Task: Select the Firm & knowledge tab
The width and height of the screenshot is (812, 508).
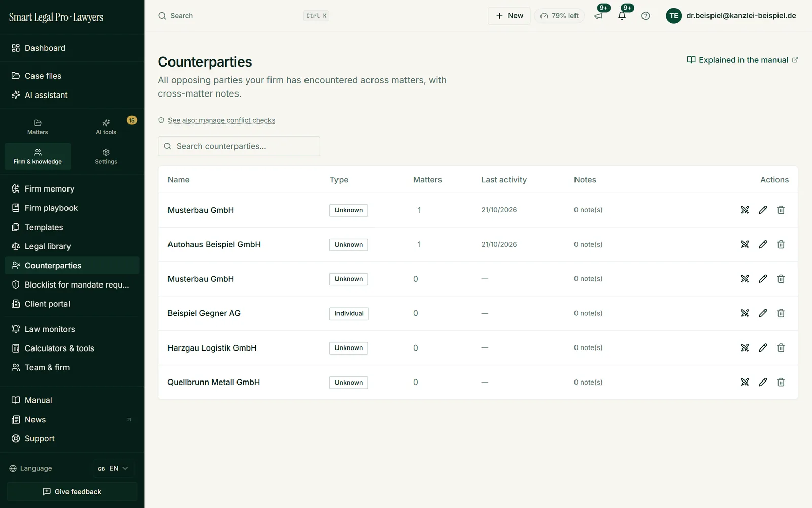Action: tap(38, 156)
